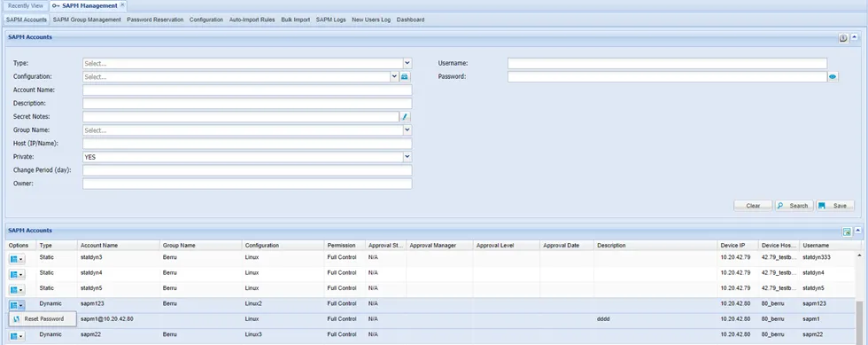Sort by the Permission column header
The width and height of the screenshot is (868, 345).
pyautogui.click(x=345, y=245)
